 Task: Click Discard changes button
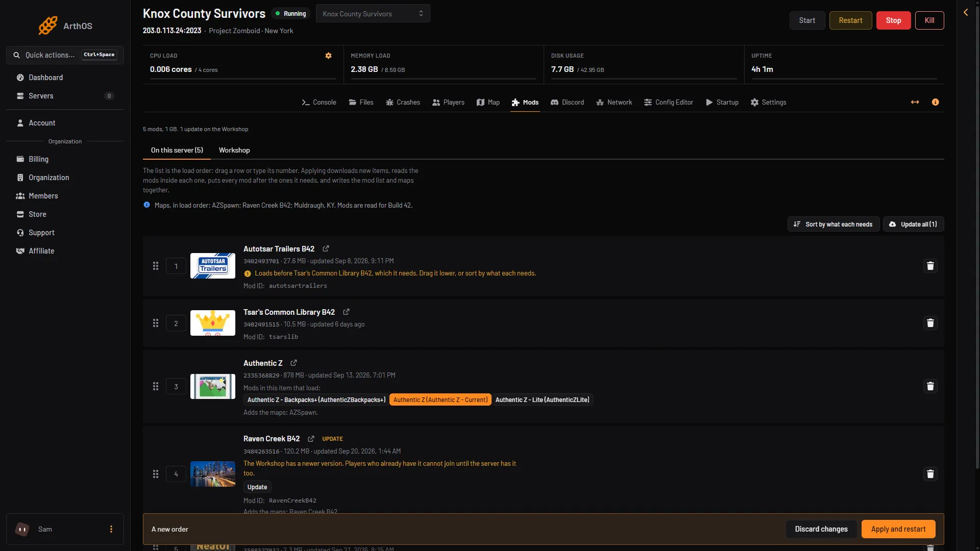tap(821, 529)
